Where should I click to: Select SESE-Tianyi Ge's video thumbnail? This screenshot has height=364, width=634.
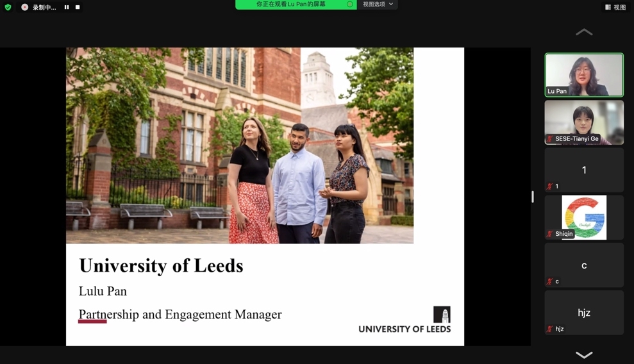coord(584,122)
